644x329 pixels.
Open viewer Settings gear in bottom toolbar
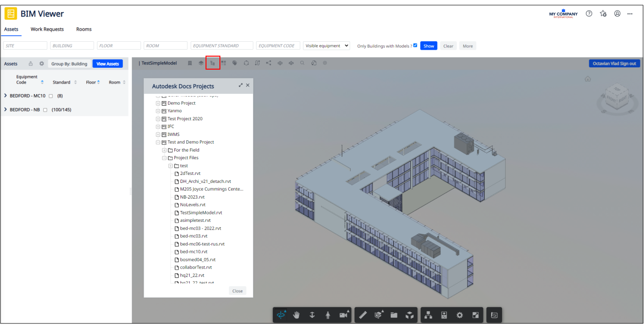pyautogui.click(x=460, y=315)
